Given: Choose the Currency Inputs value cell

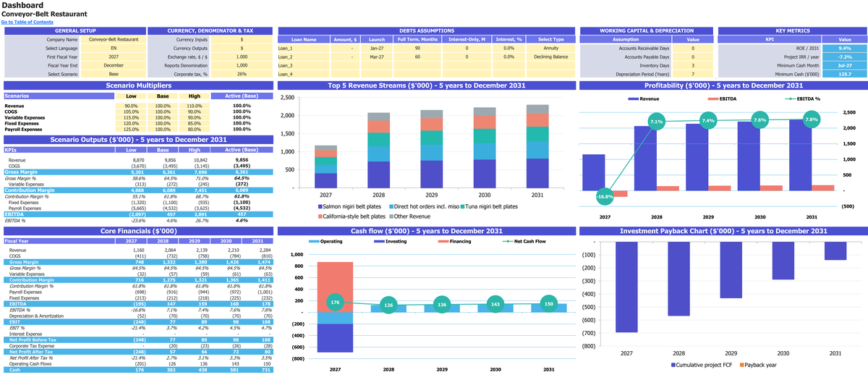Looking at the screenshot, I should pyautogui.click(x=242, y=39).
